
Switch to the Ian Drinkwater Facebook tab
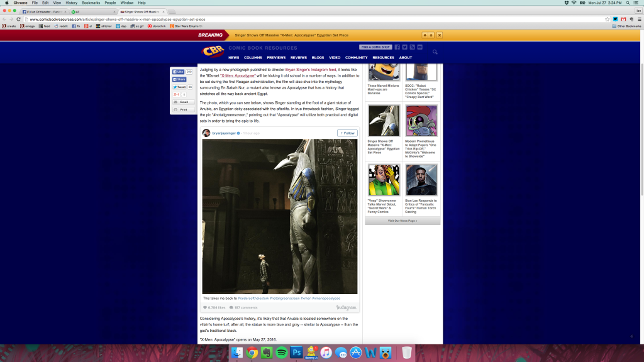pos(44,12)
